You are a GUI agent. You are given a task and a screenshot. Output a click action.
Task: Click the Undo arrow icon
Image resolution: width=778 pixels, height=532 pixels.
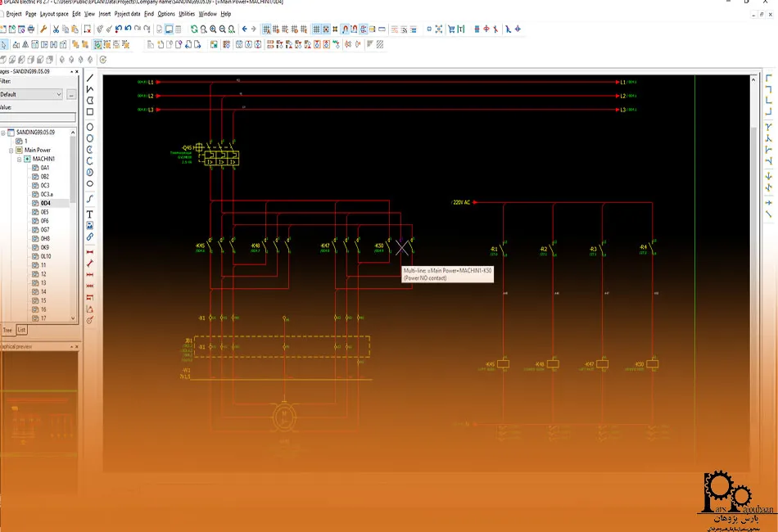(x=119, y=29)
